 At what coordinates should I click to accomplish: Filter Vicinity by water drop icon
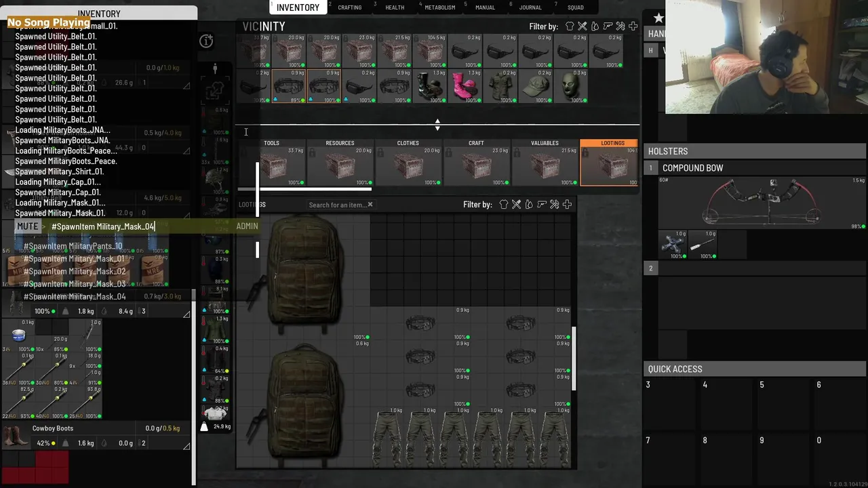tap(595, 26)
